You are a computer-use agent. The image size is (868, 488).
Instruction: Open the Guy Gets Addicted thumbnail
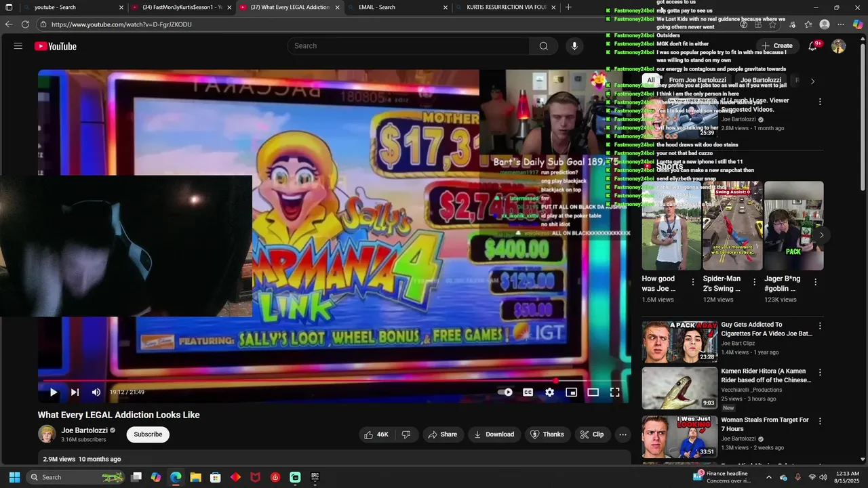[x=679, y=342]
